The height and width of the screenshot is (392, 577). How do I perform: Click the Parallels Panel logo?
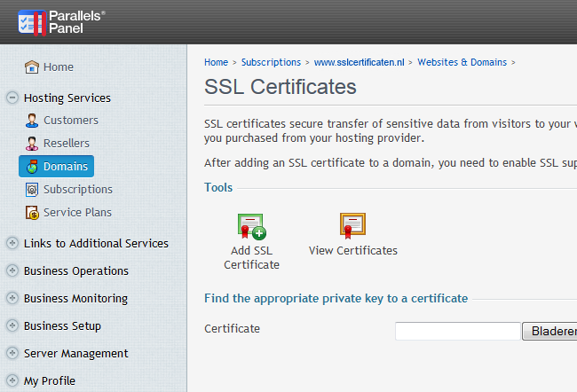pos(60,21)
